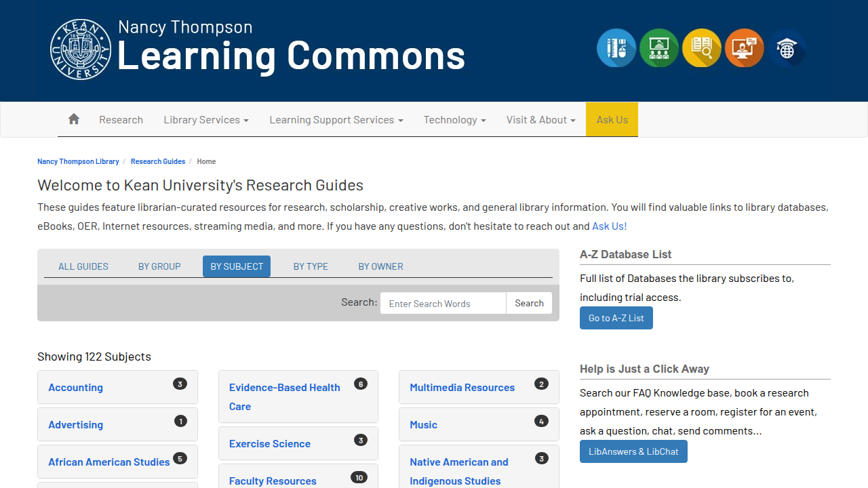Click the Kean University seal logo

81,49
